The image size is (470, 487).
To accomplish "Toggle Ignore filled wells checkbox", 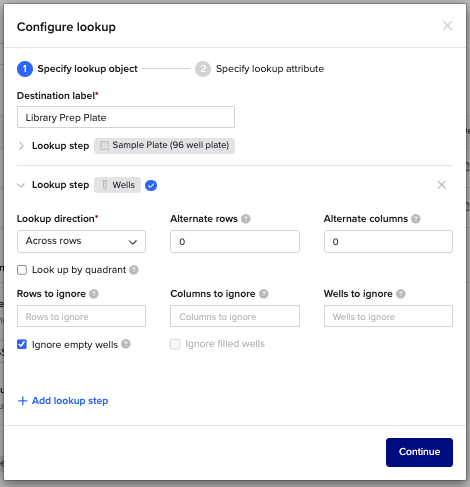I will [175, 344].
